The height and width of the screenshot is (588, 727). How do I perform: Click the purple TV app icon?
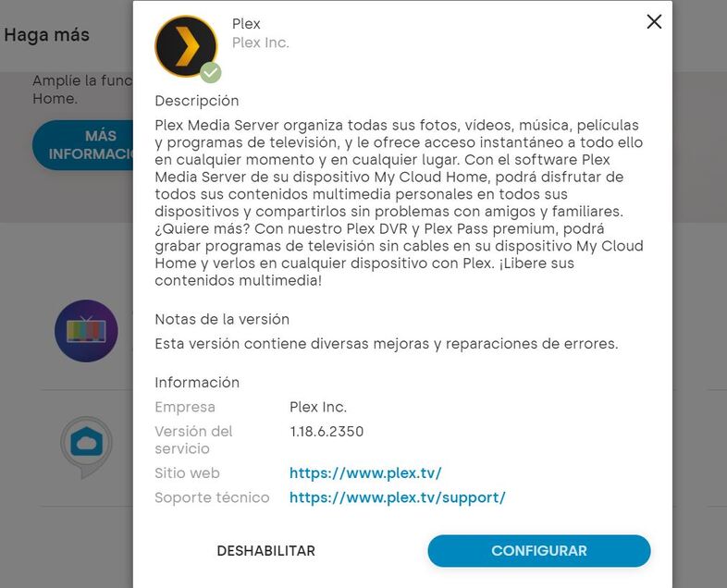(x=86, y=331)
